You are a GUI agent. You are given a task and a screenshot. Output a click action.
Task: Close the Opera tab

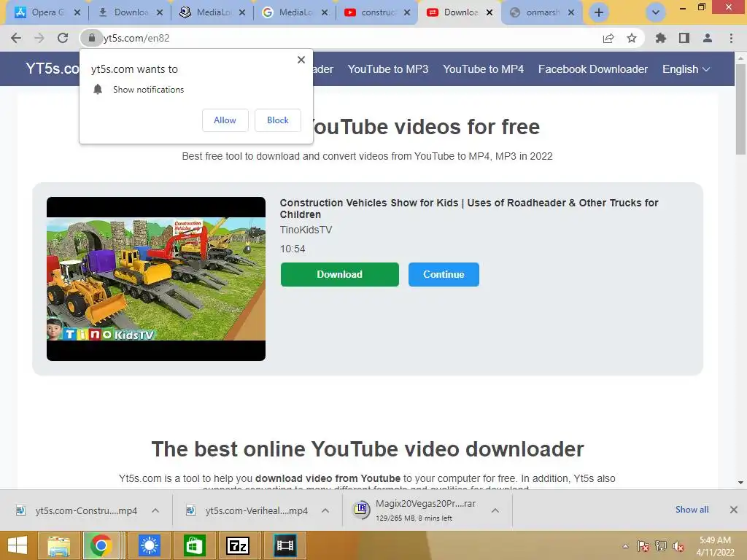click(x=77, y=12)
